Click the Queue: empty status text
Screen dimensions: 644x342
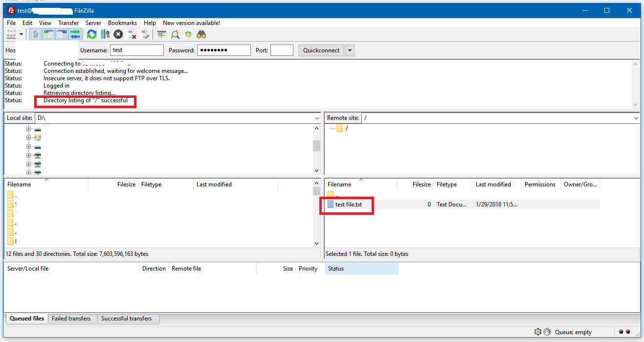573,332
